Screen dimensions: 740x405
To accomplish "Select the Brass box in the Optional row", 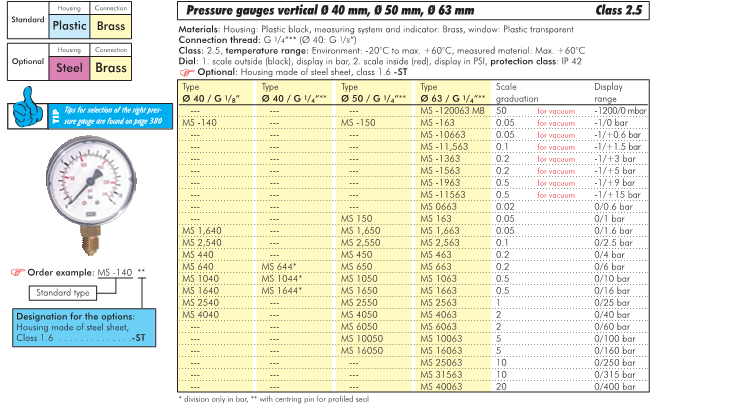I will pos(111,69).
